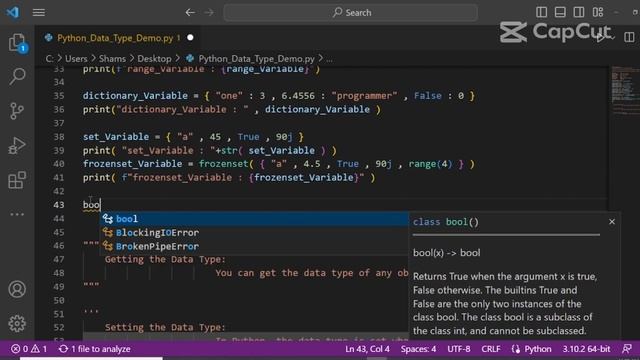Click the Search command center box
Viewport: 640px width, 360px height.
pos(351,13)
